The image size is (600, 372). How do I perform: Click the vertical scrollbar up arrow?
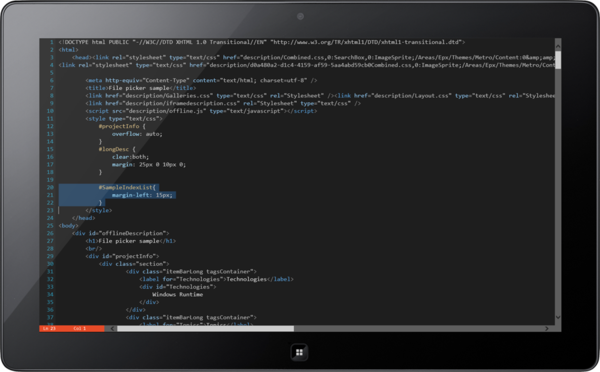pyautogui.click(x=558, y=46)
